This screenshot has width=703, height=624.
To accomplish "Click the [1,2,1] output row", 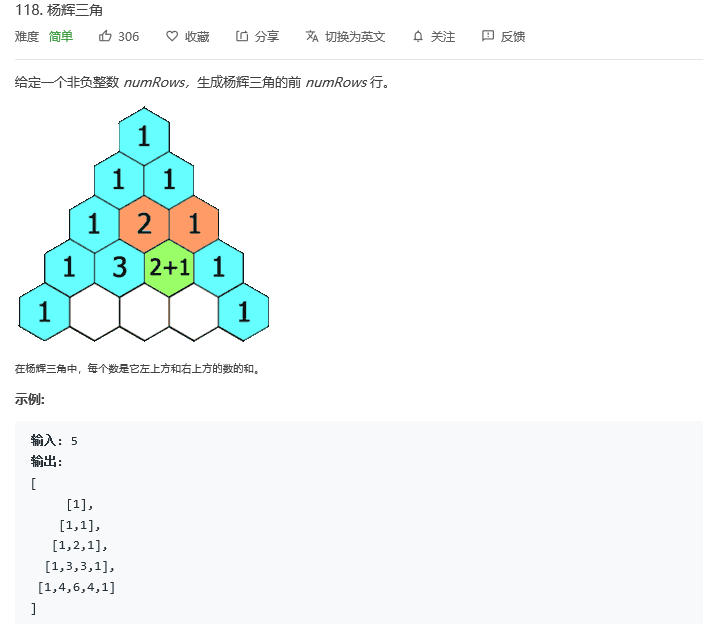I will pos(80,546).
